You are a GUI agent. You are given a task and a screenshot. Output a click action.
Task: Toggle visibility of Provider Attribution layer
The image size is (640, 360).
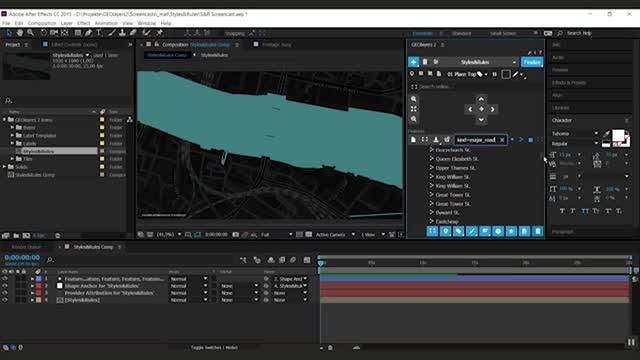5,293
